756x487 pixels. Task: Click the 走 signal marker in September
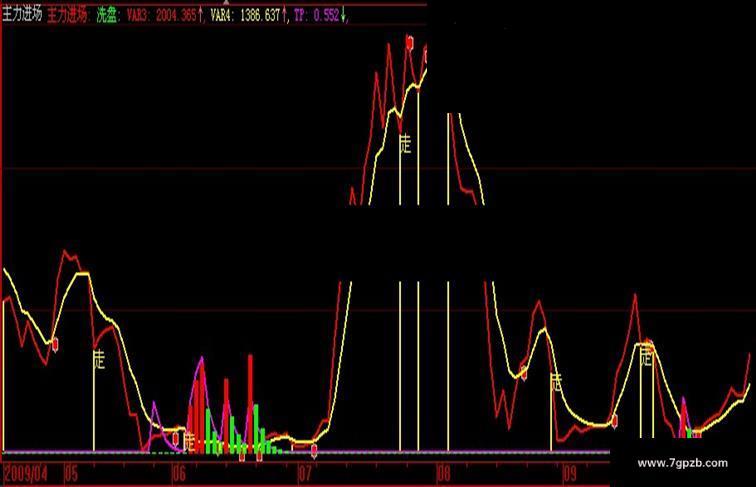coord(647,357)
